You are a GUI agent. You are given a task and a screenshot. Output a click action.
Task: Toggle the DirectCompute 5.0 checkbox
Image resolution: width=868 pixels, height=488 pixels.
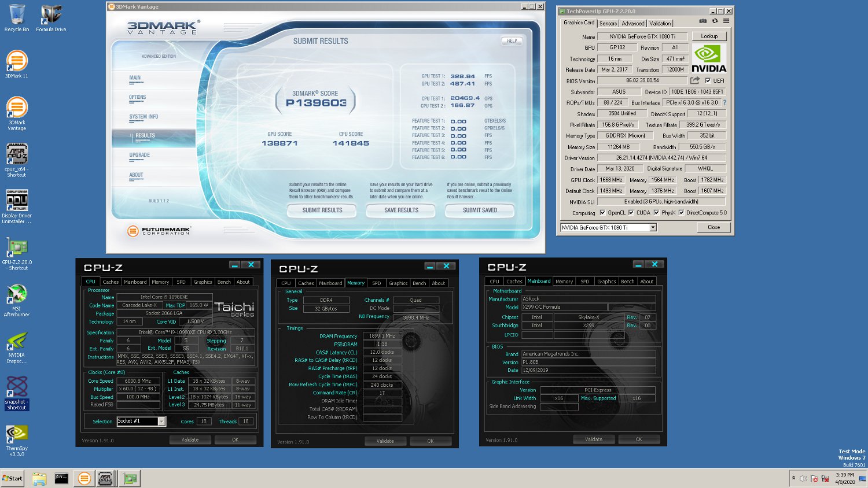point(681,213)
